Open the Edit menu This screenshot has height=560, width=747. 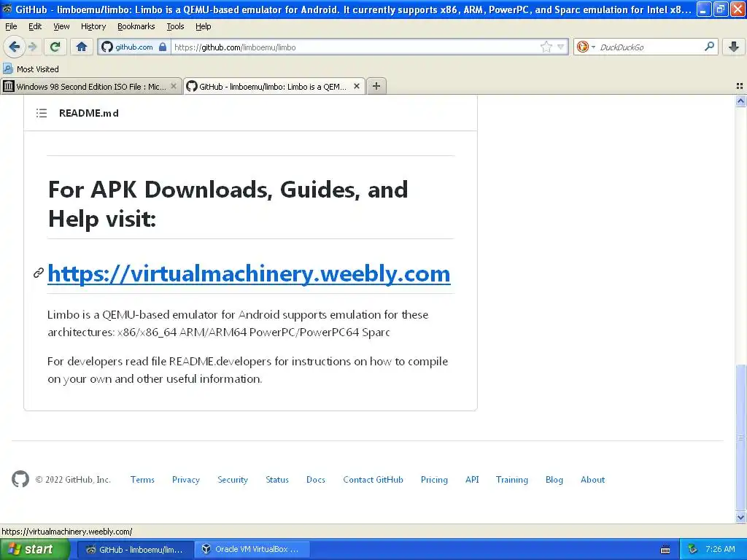pos(35,26)
